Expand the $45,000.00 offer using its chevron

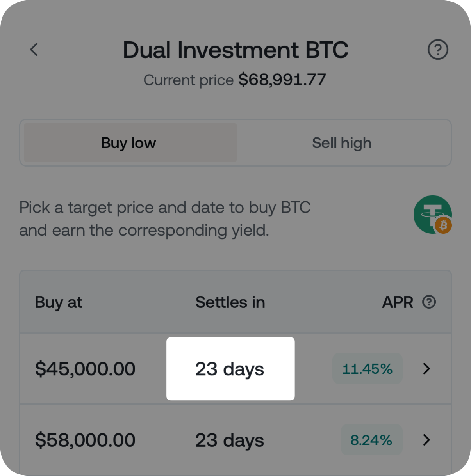click(x=426, y=369)
